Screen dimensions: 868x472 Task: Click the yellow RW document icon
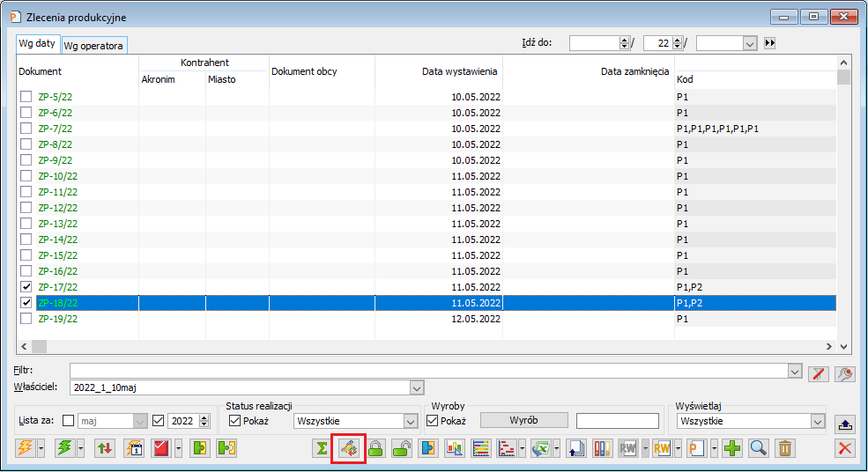(x=662, y=447)
